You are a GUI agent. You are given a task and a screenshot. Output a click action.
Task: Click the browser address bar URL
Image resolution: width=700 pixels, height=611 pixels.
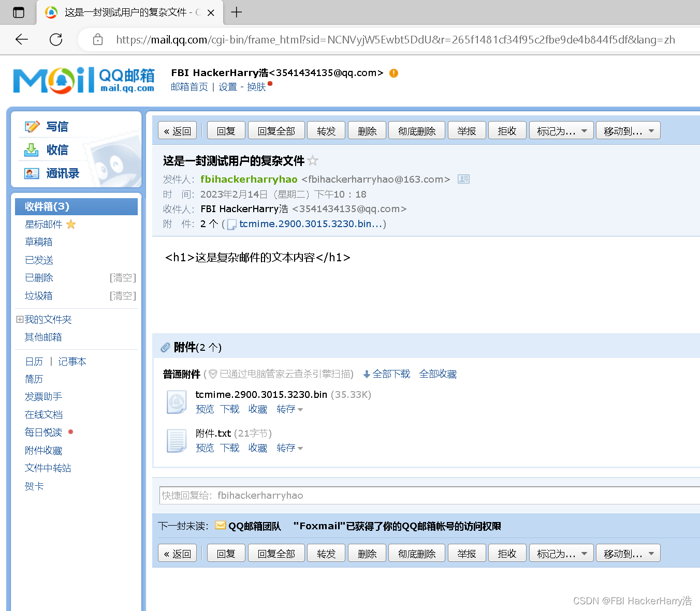tap(396, 39)
